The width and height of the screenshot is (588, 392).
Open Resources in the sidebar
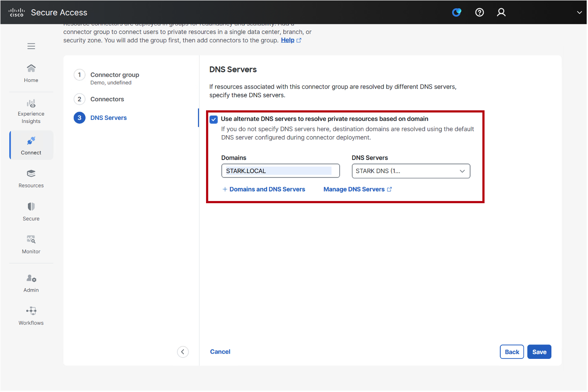click(x=31, y=179)
